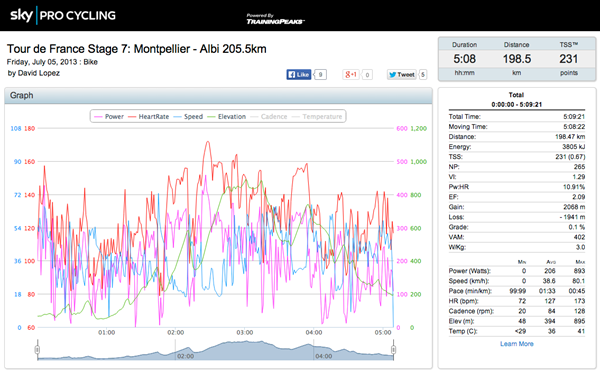Click the Temp max value 41
Viewport: 600px width, 372px height.
click(581, 331)
